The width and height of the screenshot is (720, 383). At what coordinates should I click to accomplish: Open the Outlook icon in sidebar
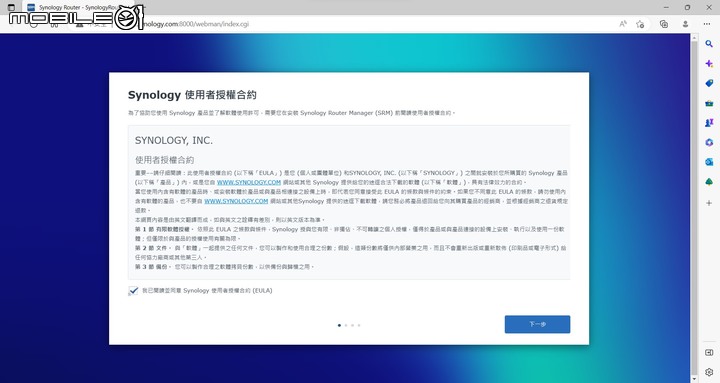coord(709,162)
